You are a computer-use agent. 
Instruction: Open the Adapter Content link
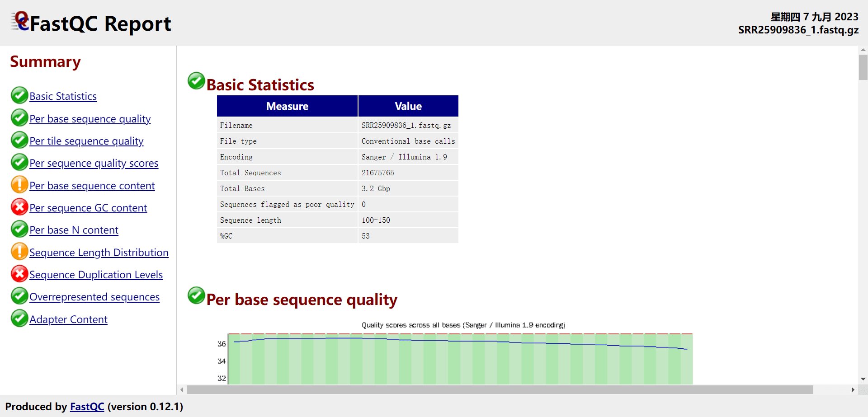(x=69, y=319)
